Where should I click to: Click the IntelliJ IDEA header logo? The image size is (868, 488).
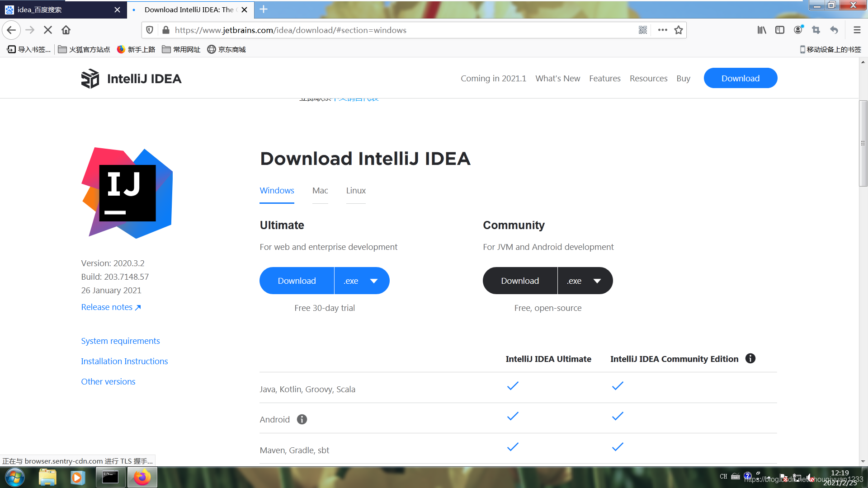131,79
